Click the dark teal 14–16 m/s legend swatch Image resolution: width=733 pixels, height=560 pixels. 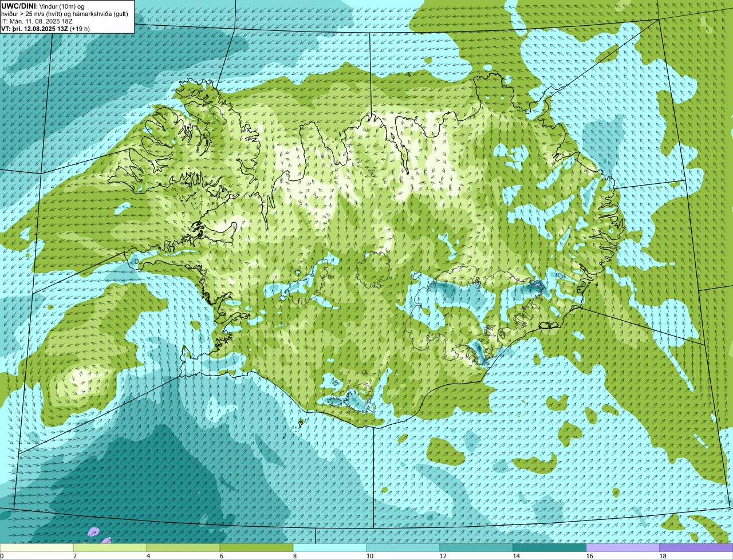click(x=550, y=548)
